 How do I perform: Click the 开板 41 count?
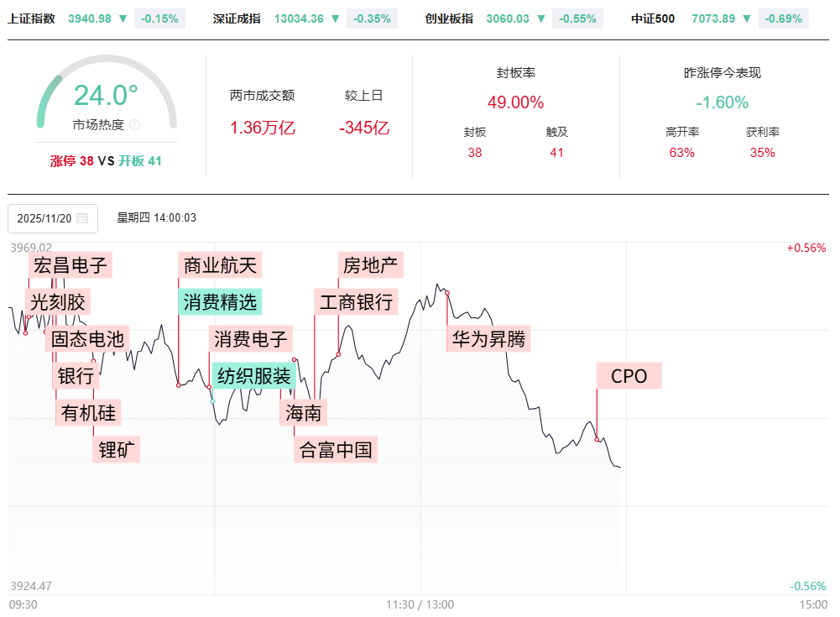[140, 161]
